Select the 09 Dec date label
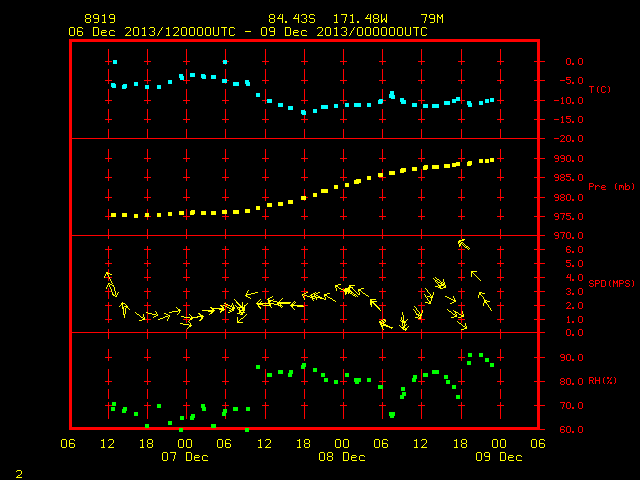 coord(499,457)
